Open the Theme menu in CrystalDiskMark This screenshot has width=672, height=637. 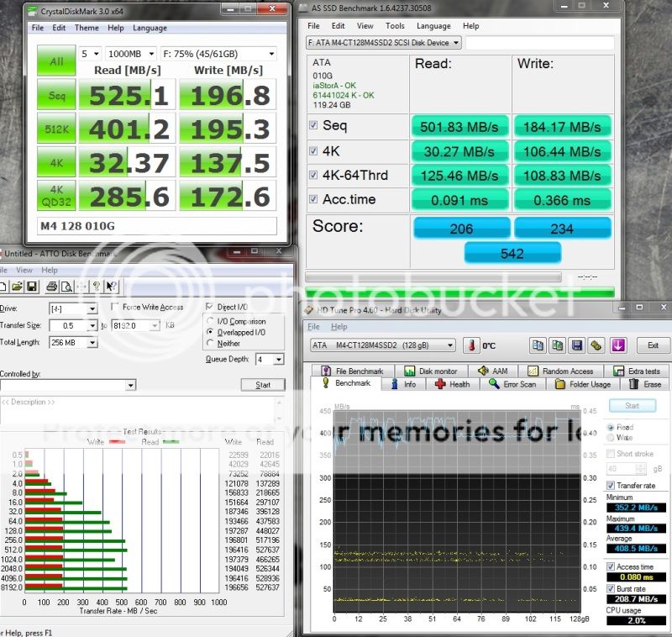pyautogui.click(x=87, y=28)
